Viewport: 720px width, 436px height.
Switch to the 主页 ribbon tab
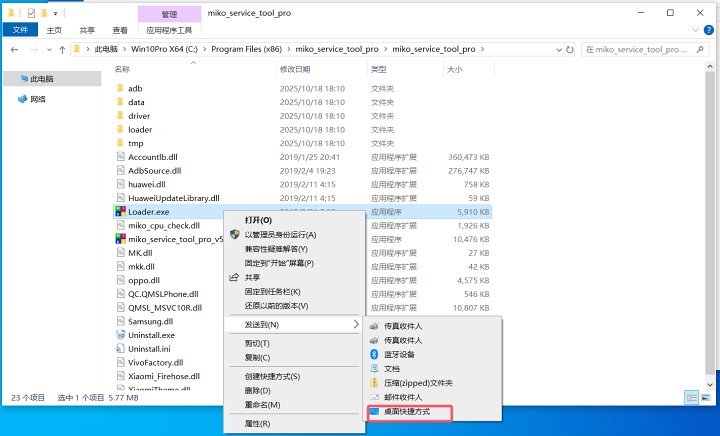point(54,30)
